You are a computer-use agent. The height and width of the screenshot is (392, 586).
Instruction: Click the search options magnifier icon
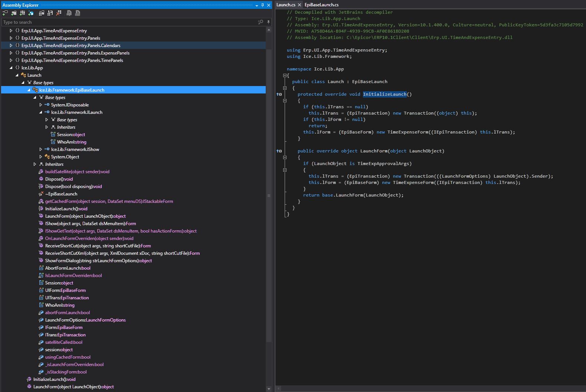click(261, 22)
